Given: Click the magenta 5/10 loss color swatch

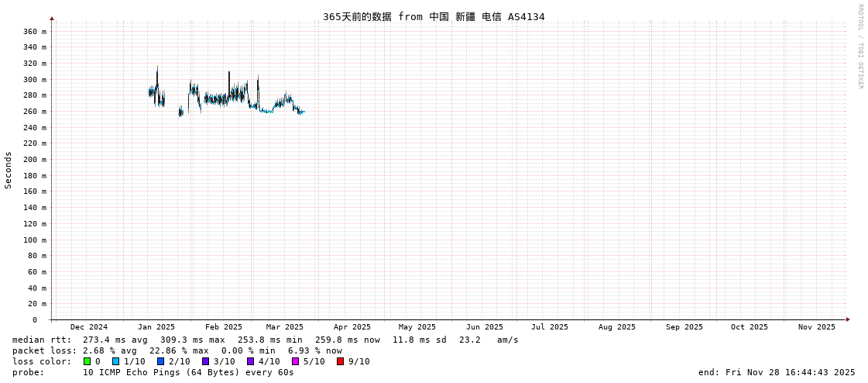Looking at the screenshot, I should [295, 361].
